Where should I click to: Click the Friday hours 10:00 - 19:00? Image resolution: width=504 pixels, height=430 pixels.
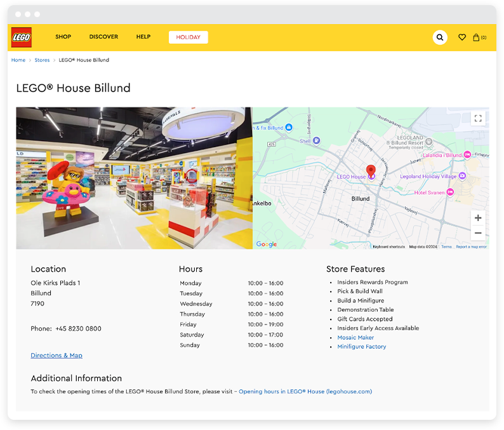coord(265,325)
